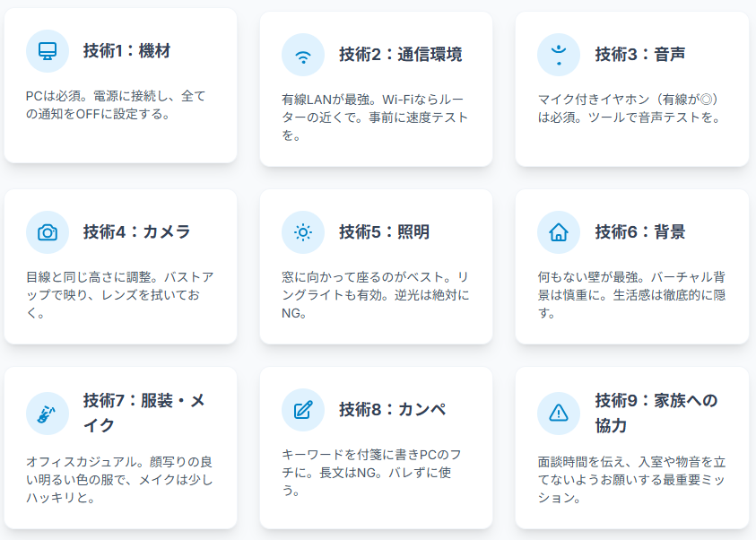Click the audio icon beside 技術3：音声
756x540 pixels.
pos(559,55)
